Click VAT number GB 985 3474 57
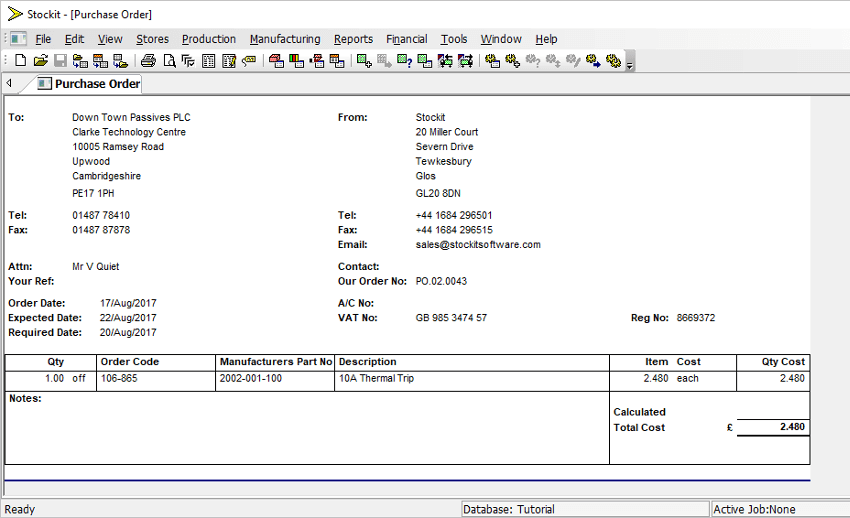Image resolution: width=850 pixels, height=518 pixels. coord(451,318)
